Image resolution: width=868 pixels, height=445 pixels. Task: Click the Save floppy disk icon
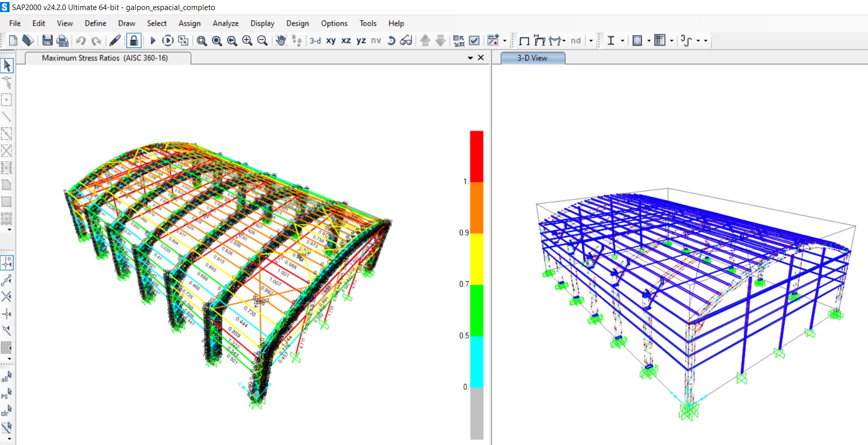(47, 40)
